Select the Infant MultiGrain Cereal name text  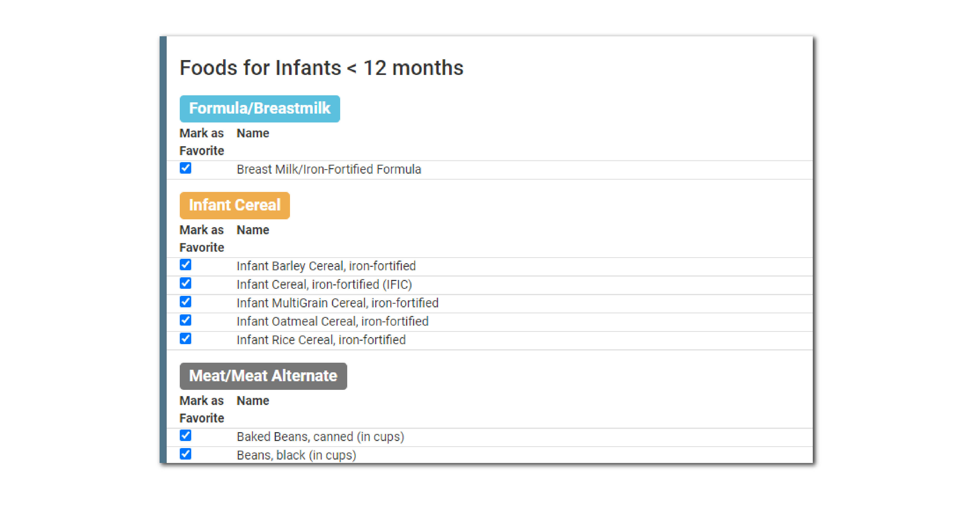[337, 303]
